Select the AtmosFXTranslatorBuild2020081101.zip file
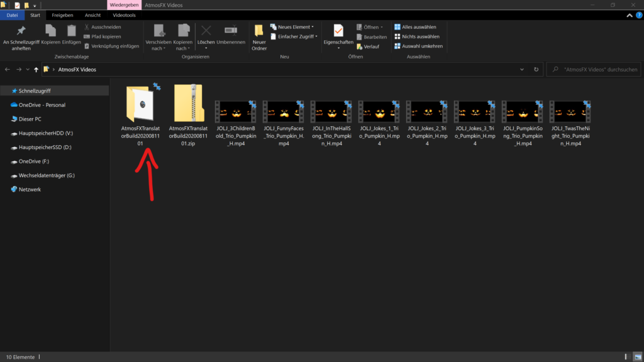Viewport: 644px width, 362px height. coord(188,115)
